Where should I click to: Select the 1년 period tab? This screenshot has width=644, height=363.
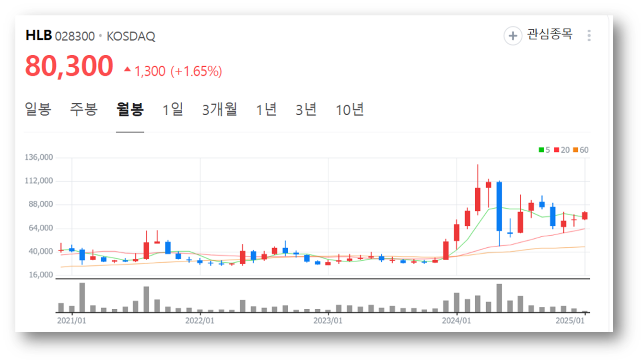[x=266, y=109]
